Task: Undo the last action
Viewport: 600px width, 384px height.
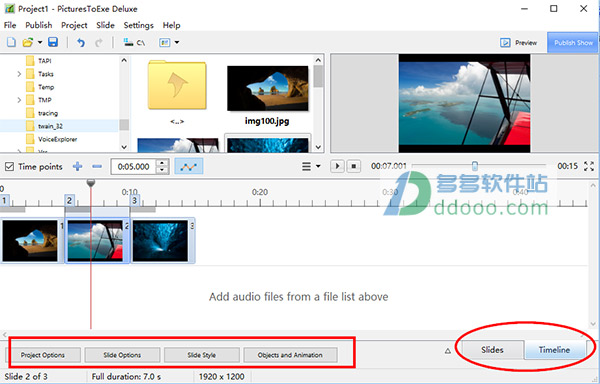Action: coord(81,42)
